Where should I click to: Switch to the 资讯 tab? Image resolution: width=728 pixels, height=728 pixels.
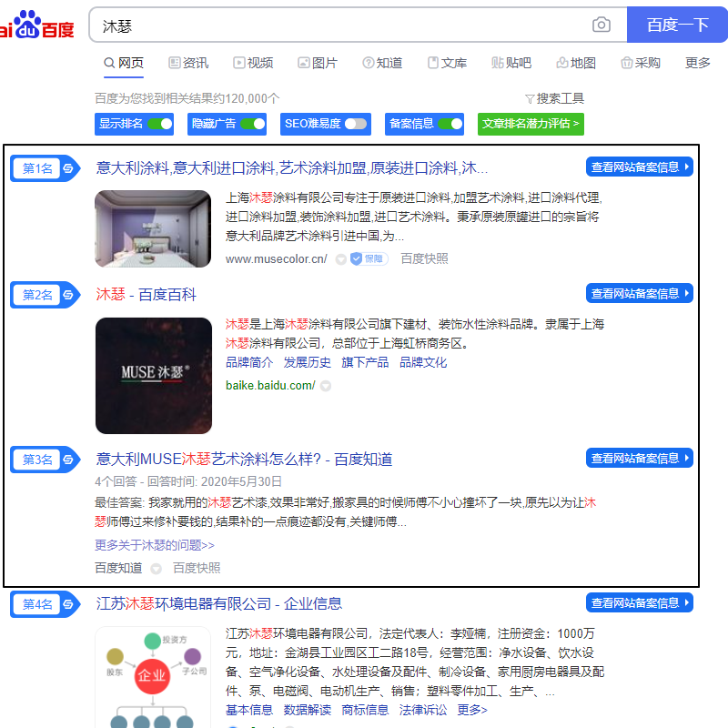coord(188,63)
